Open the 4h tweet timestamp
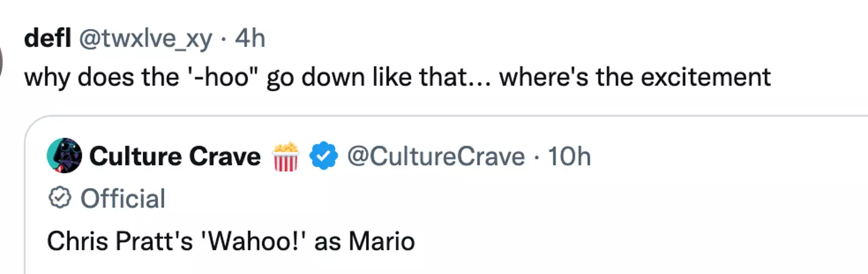The height and width of the screenshot is (274, 868). 250,40
